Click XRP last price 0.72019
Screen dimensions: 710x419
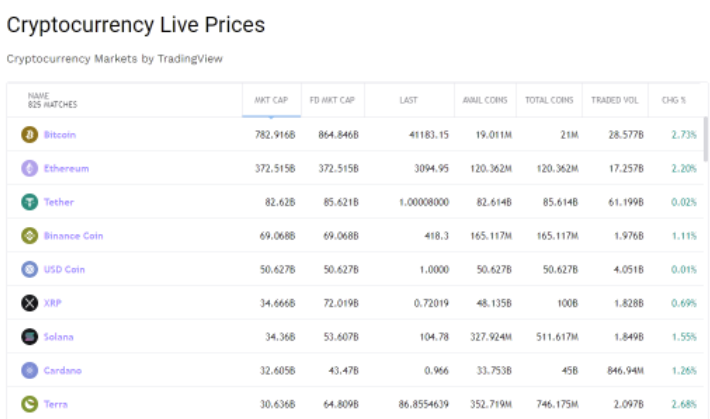pyautogui.click(x=432, y=303)
